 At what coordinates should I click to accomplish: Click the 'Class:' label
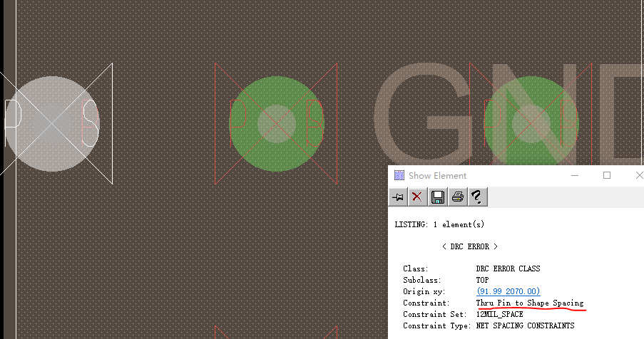416,269
